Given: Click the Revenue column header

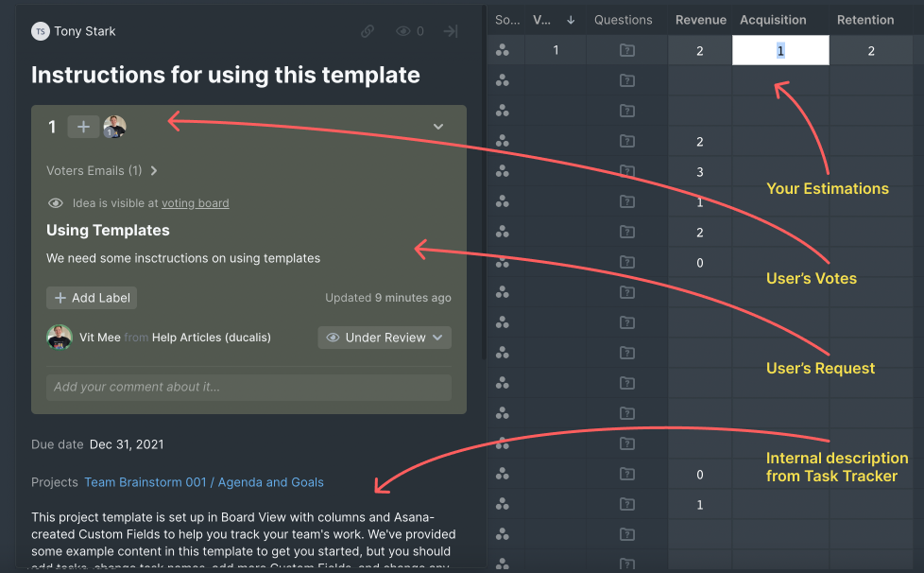Looking at the screenshot, I should tap(700, 19).
